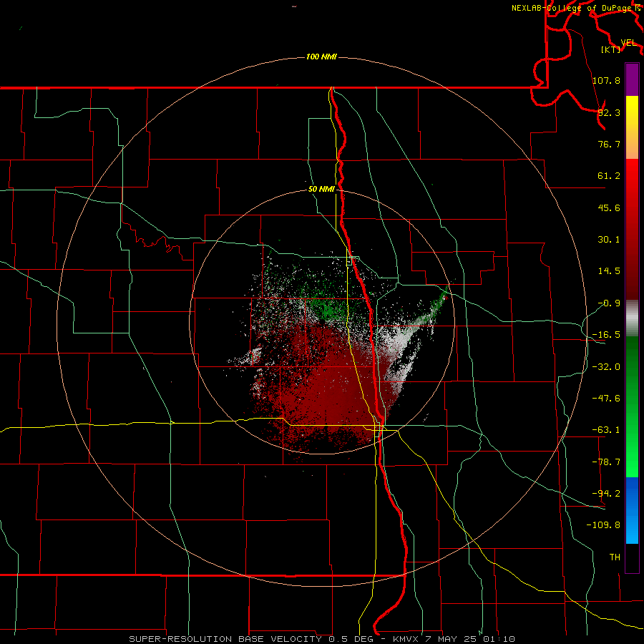Click the -16.5 value on velocity scale

click(606, 335)
